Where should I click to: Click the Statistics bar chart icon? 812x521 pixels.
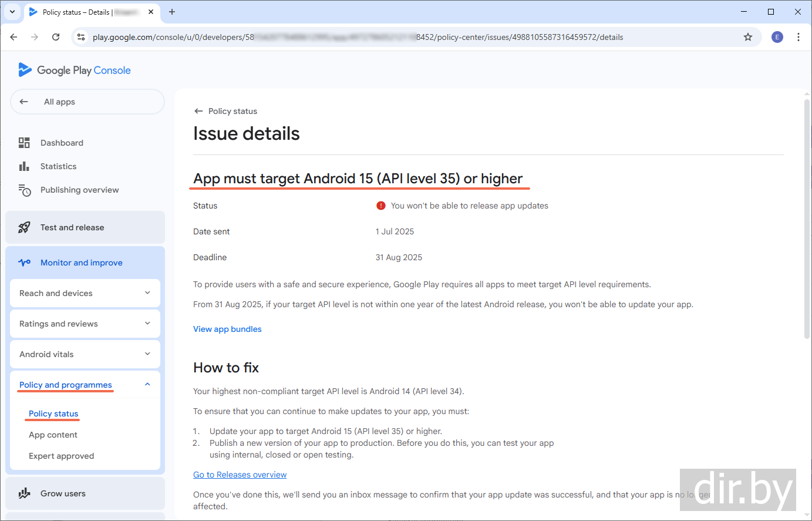click(x=24, y=166)
